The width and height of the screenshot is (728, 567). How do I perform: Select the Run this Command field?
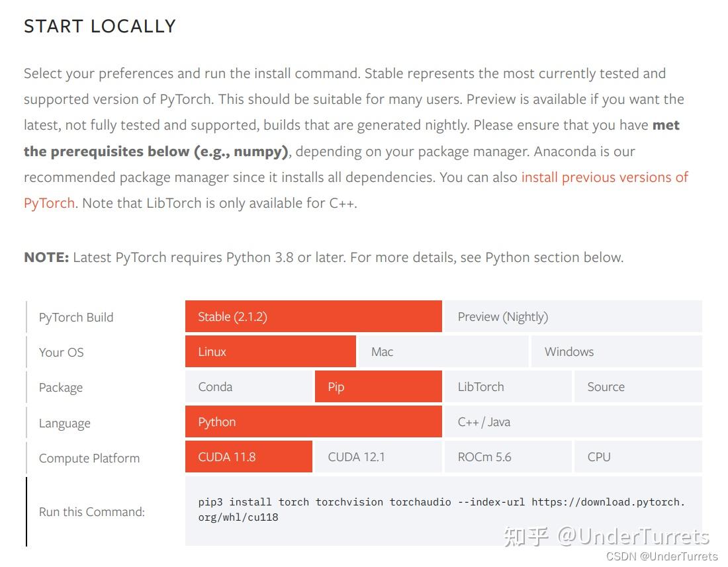(91, 511)
